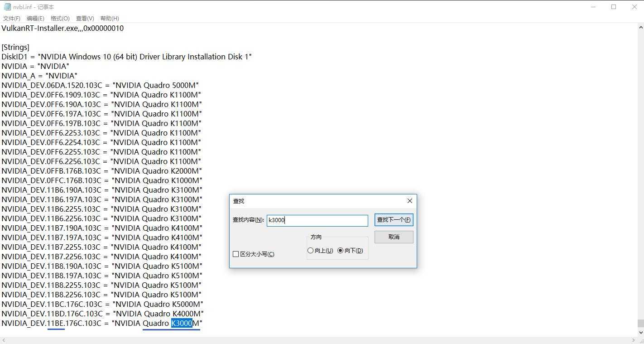Click the NVIDIA_DEV.11B8.190A.103C line
The width and height of the screenshot is (644, 344).
click(x=102, y=266)
